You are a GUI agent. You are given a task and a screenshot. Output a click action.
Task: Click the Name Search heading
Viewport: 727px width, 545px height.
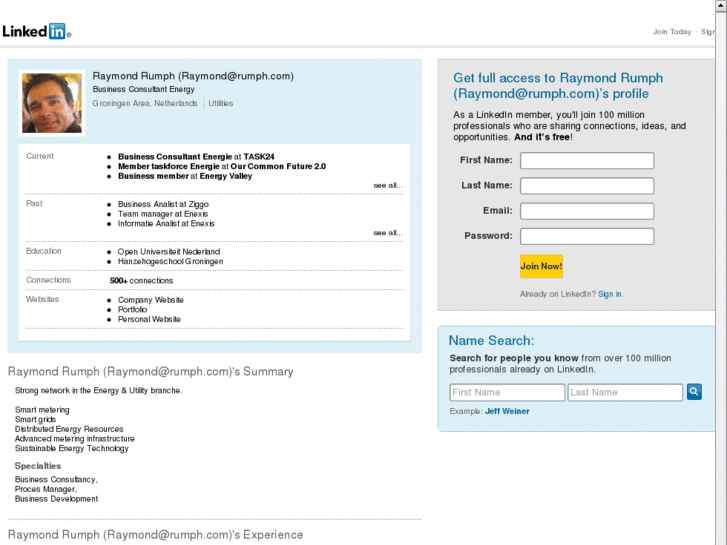(491, 341)
